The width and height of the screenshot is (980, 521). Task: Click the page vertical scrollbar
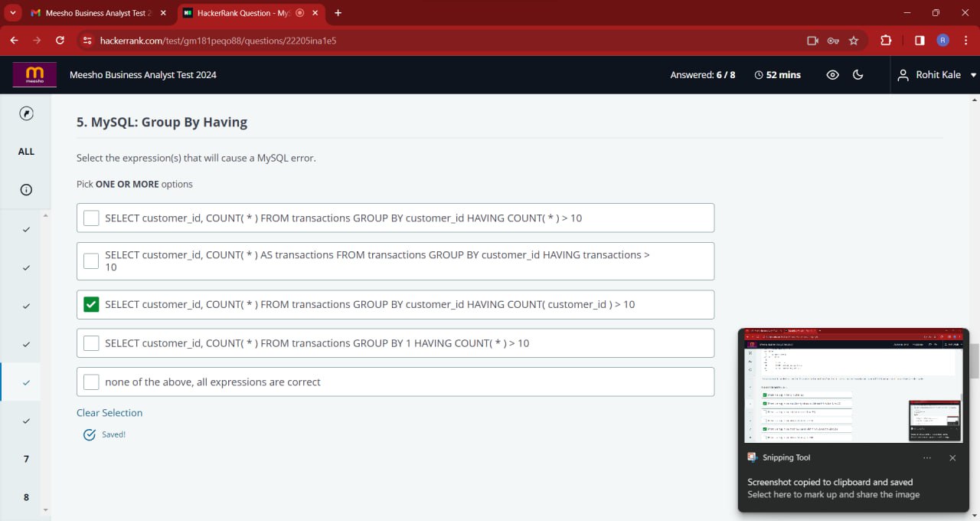[x=974, y=362]
